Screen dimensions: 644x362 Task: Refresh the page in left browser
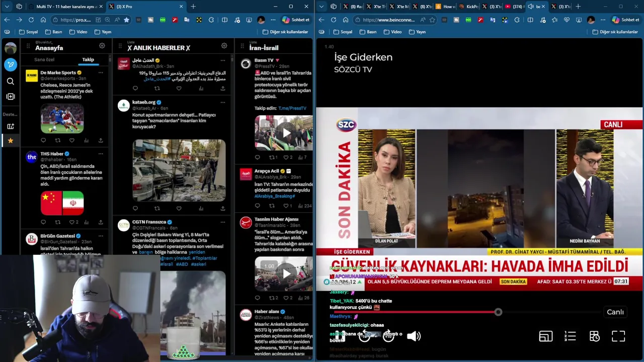[x=31, y=20]
